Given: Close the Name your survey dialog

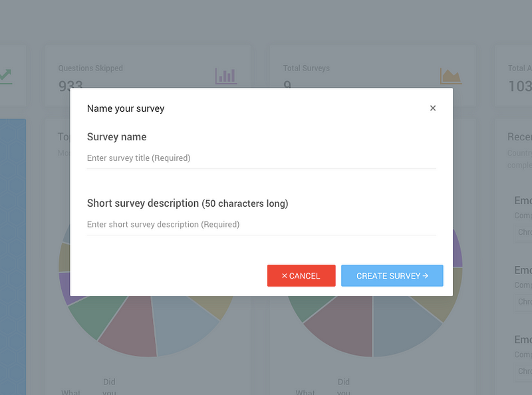Looking at the screenshot, I should (433, 108).
